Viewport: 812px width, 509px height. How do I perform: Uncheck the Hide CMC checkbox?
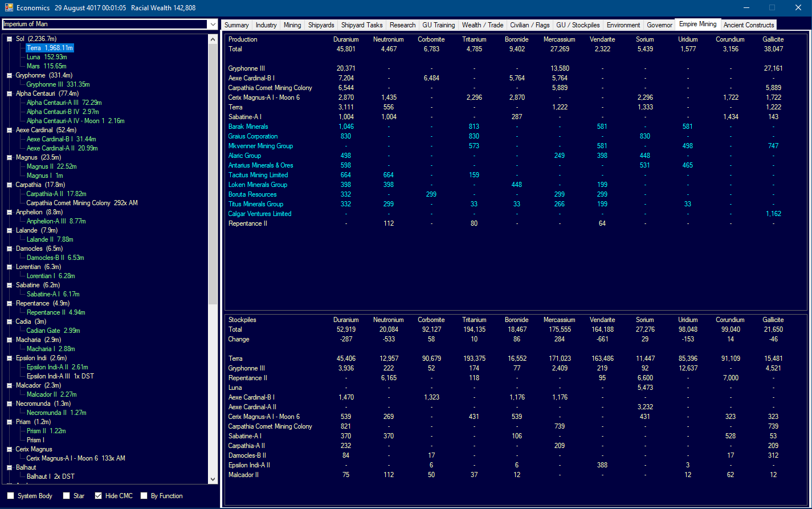point(99,496)
